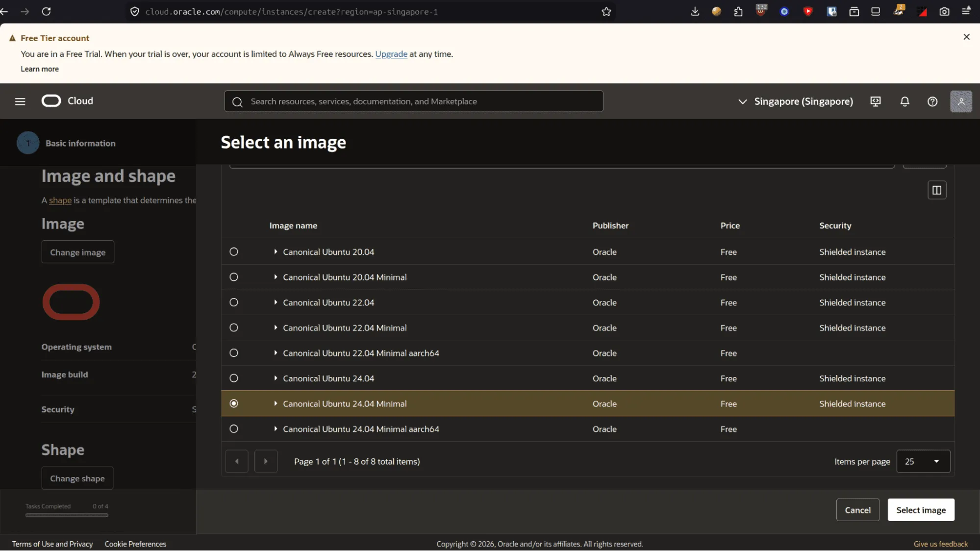Click the page count text 'Page 1 of 1'
Viewport: 980px width, 551px height.
point(315,461)
